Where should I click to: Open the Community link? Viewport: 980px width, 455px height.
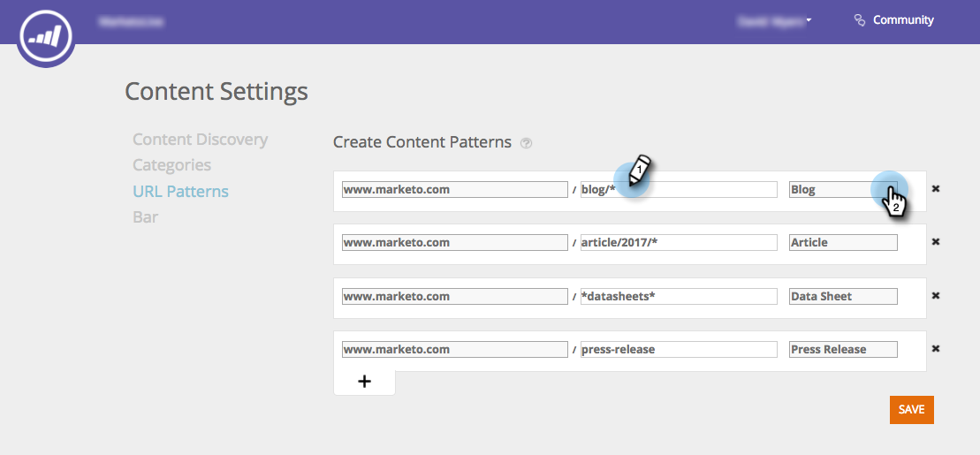point(903,20)
